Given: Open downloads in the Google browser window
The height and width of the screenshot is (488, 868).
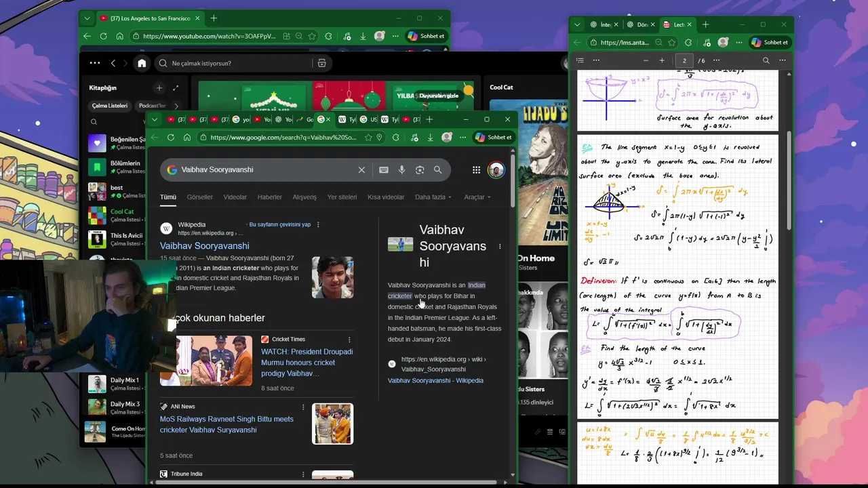Looking at the screenshot, I should 430,138.
